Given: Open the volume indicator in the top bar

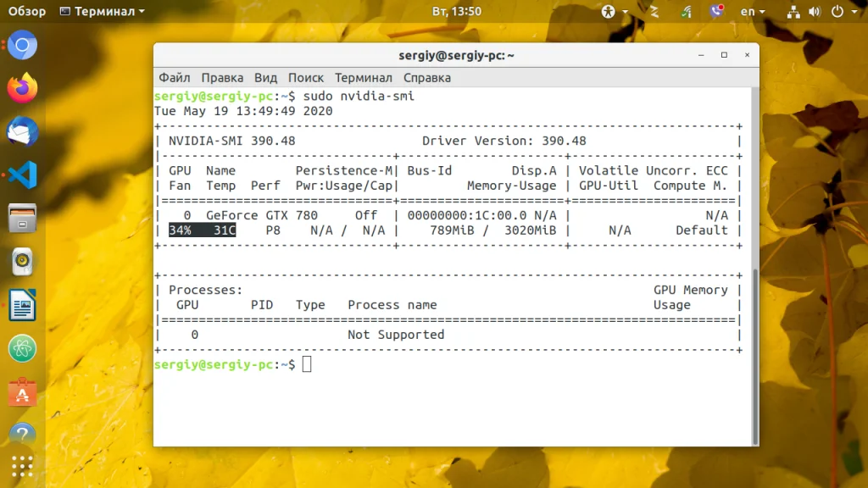Looking at the screenshot, I should [815, 12].
